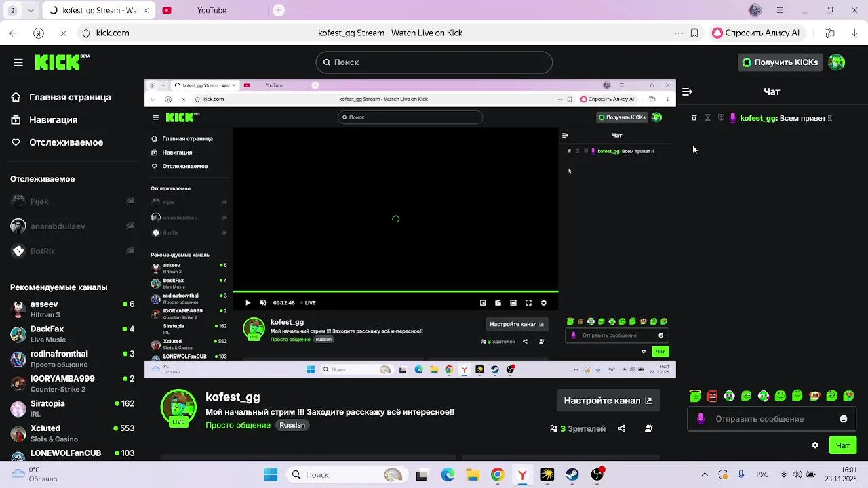Click the Получить KICKs button
Image resolution: width=868 pixels, height=488 pixels.
[780, 62]
